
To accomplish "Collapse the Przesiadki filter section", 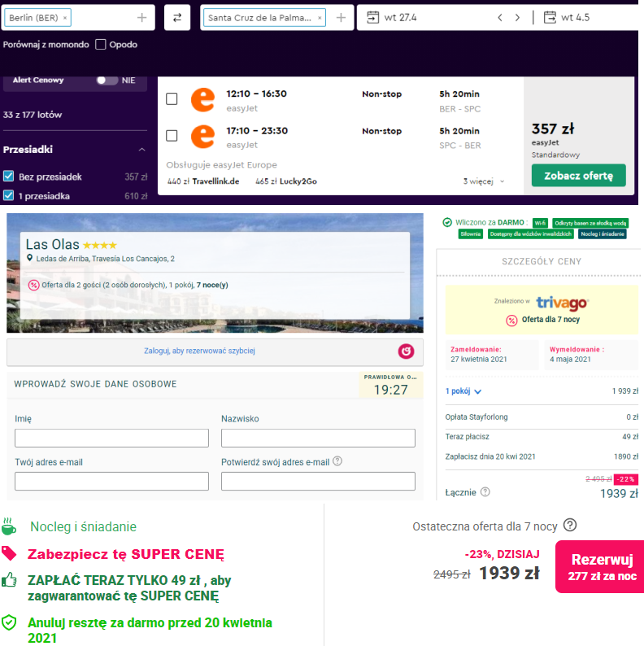I will pyautogui.click(x=142, y=150).
